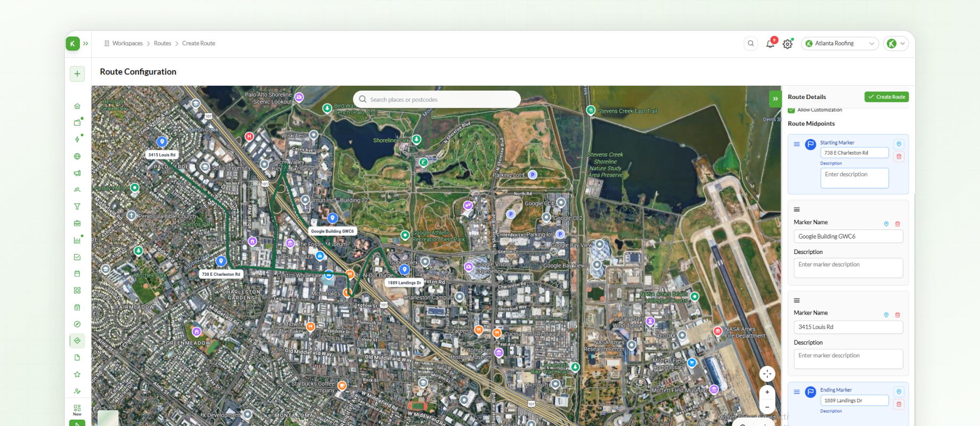Toggle the Allow Customization checkbox

tap(791, 110)
